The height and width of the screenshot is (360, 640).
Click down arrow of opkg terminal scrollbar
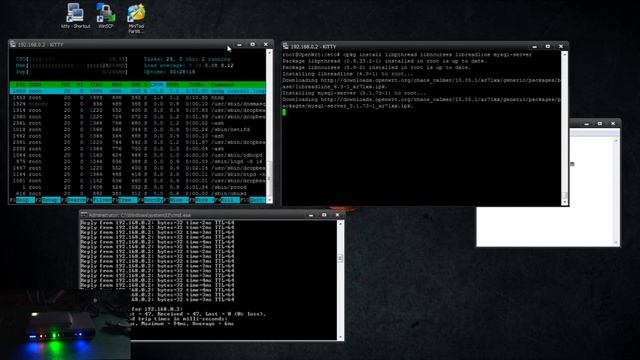564,202
